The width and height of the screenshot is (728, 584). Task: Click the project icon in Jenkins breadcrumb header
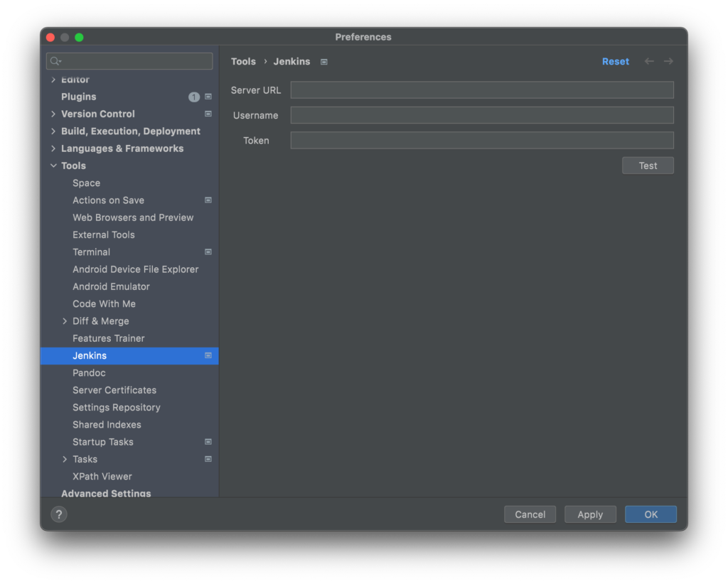tap(324, 62)
